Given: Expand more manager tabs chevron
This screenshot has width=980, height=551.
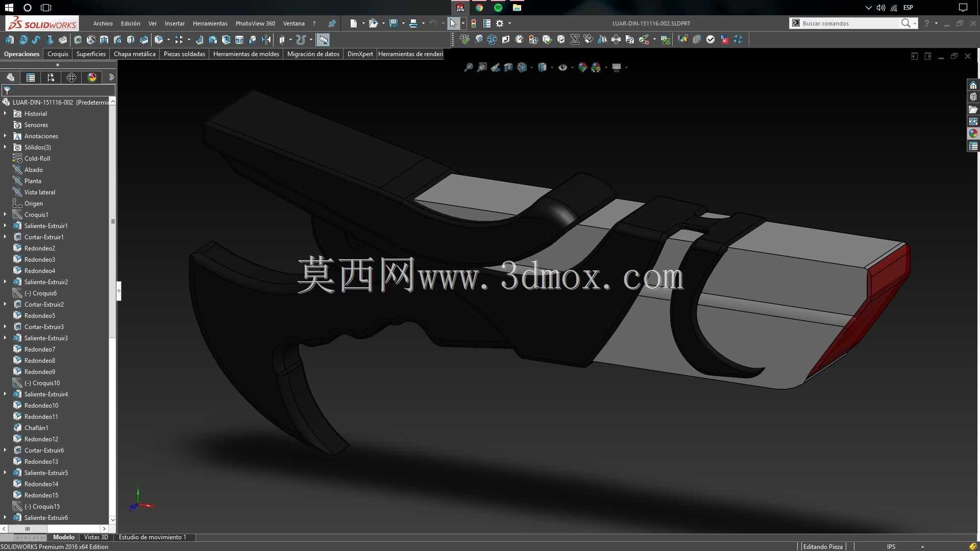Looking at the screenshot, I should point(111,78).
